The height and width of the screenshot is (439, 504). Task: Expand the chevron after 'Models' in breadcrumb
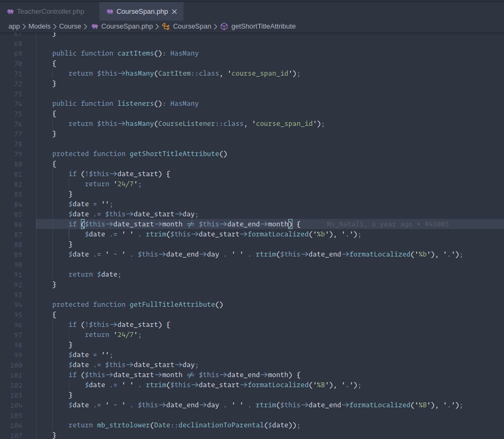tap(54, 26)
